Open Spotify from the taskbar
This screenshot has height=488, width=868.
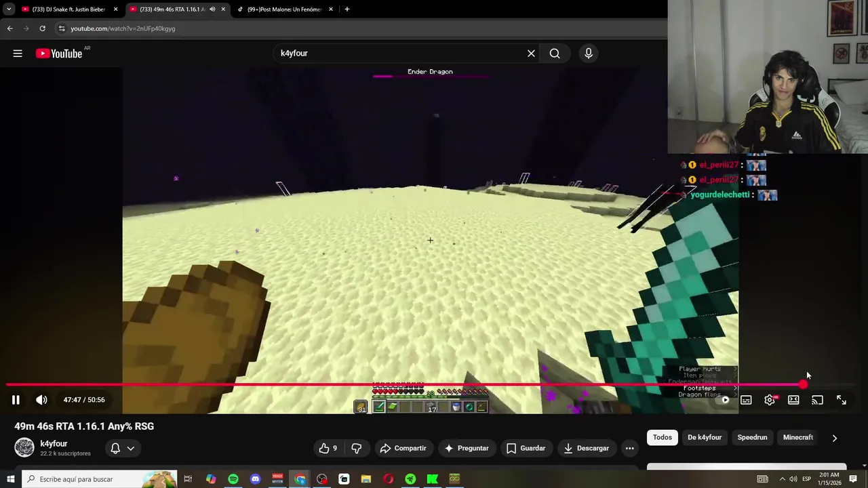[233, 479]
